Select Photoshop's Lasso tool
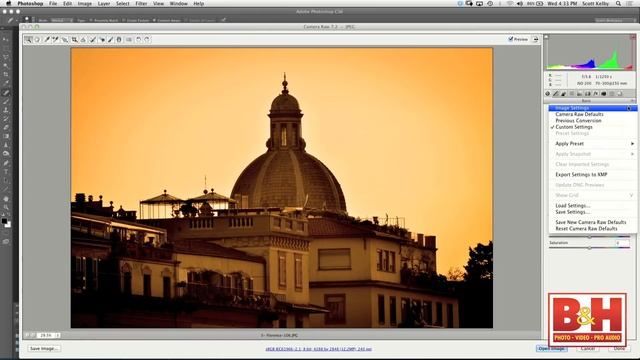Viewport: 640px width, 360px height. coord(6,57)
